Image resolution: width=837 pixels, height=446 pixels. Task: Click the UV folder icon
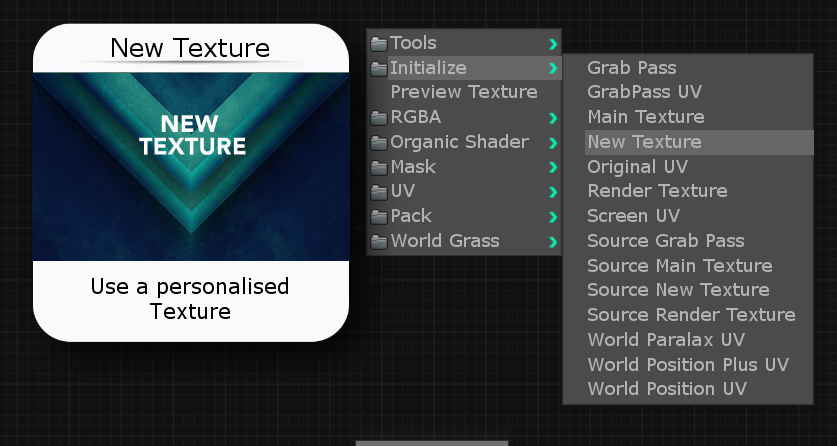pyautogui.click(x=379, y=192)
